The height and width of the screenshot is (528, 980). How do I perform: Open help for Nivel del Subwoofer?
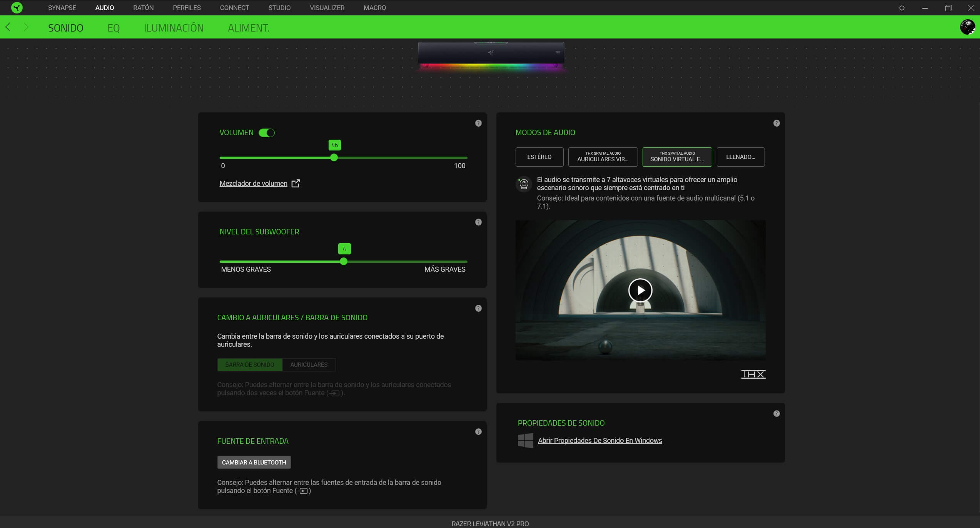478,222
